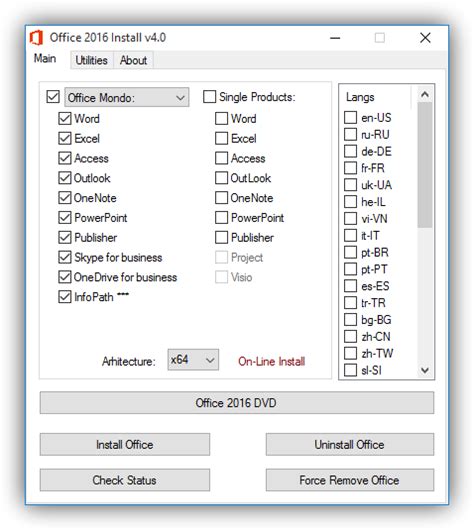Select the en-US language checkbox
This screenshot has height=530, width=474.
coord(351,117)
